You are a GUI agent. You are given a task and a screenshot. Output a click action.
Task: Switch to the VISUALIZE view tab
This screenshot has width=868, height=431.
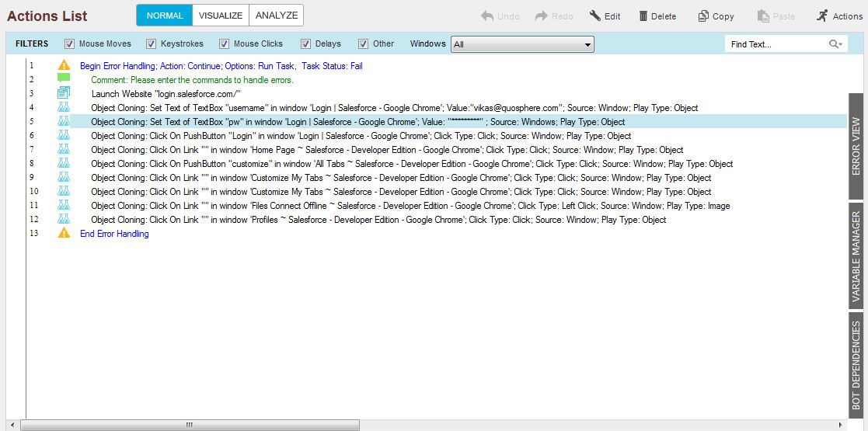click(x=221, y=16)
